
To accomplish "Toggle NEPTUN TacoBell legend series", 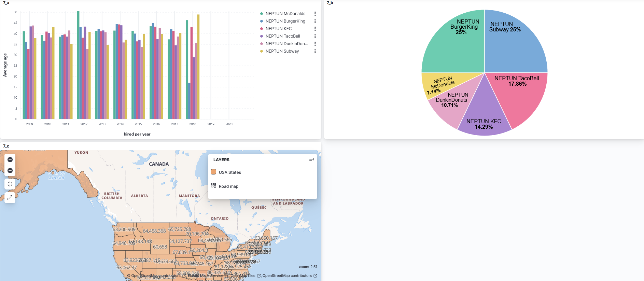I will pos(283,36).
